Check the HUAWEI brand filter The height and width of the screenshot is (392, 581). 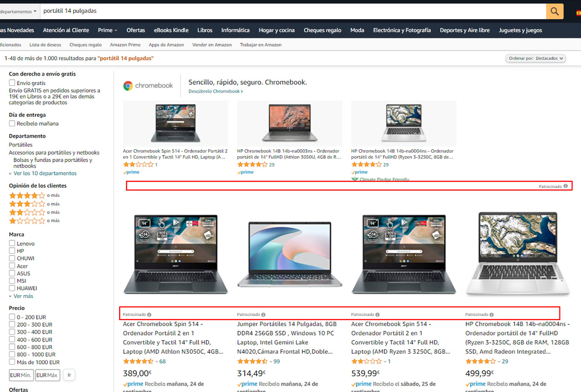[x=12, y=288]
